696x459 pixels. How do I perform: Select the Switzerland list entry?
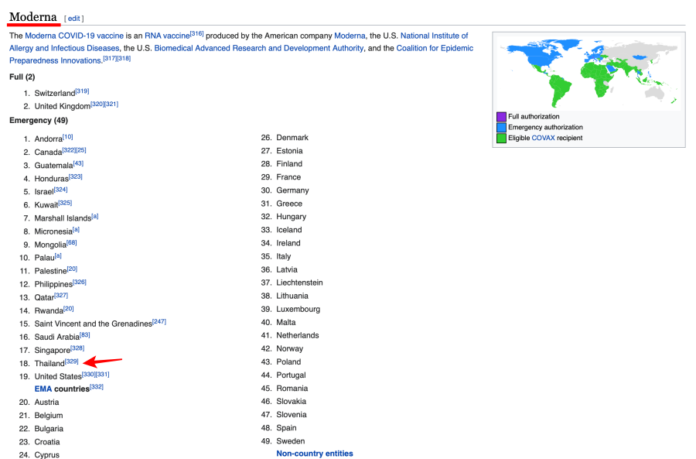click(55, 93)
